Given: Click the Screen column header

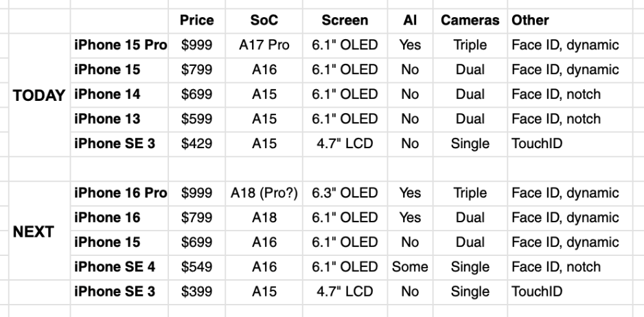Looking at the screenshot, I should pos(345,21).
